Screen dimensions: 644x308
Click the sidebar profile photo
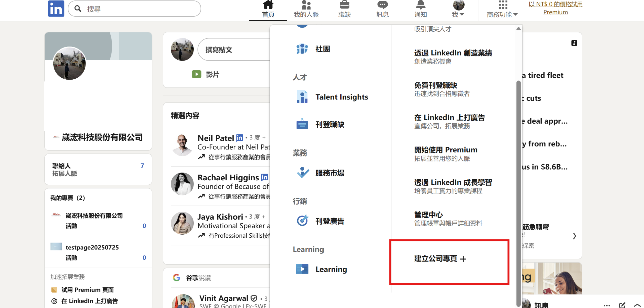click(x=69, y=63)
